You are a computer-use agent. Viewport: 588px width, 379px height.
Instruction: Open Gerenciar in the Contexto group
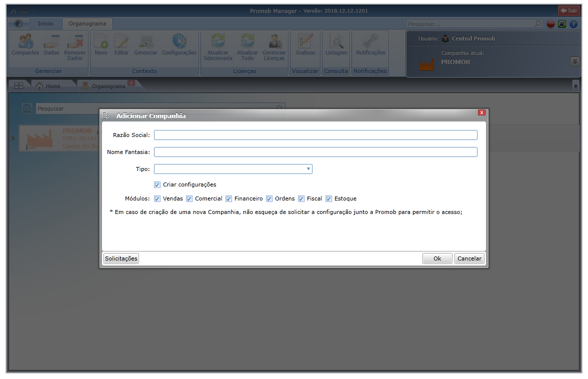click(145, 44)
